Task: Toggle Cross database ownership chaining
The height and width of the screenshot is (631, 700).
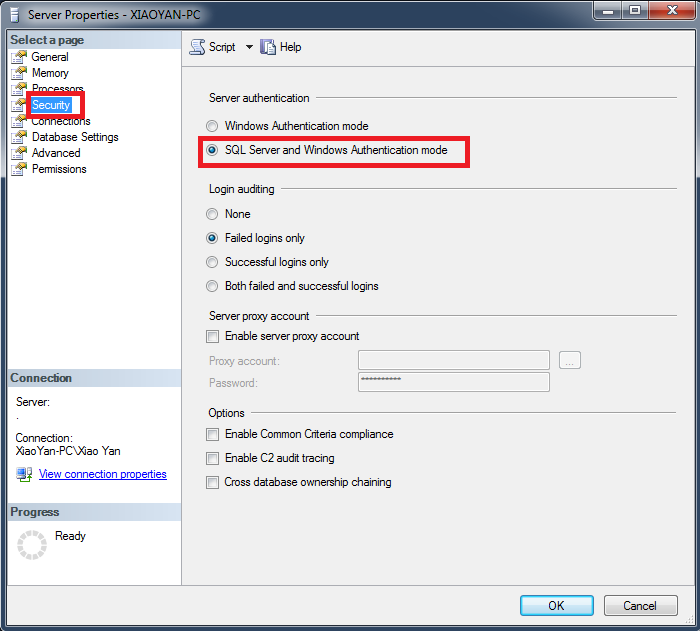Action: point(212,482)
